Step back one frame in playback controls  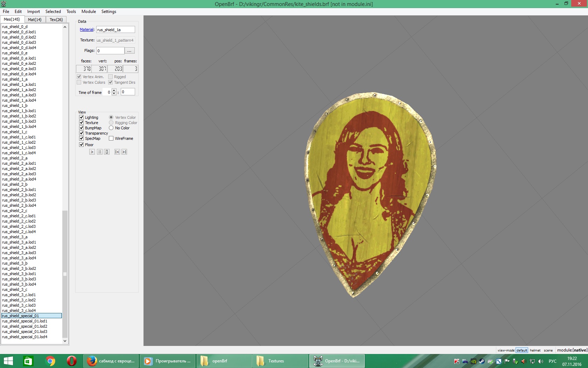point(117,152)
